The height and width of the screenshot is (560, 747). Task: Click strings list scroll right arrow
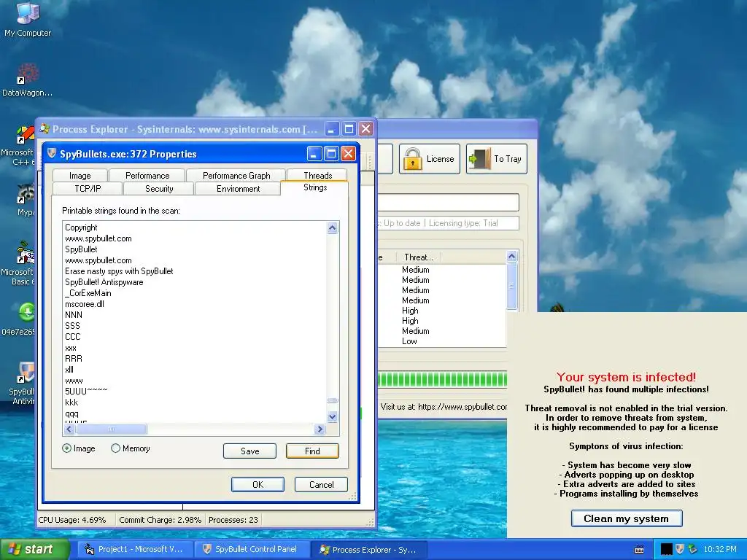[x=320, y=429]
